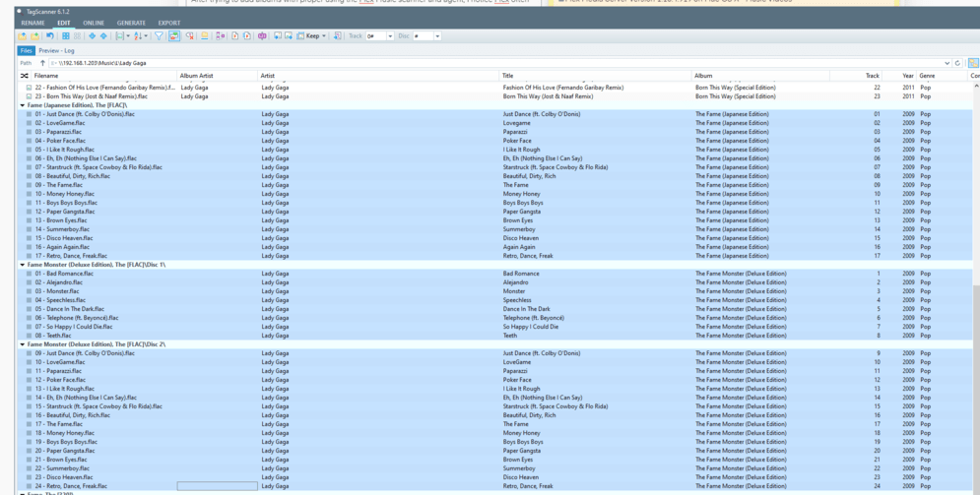Open the Preview - Log tab

(x=56, y=50)
